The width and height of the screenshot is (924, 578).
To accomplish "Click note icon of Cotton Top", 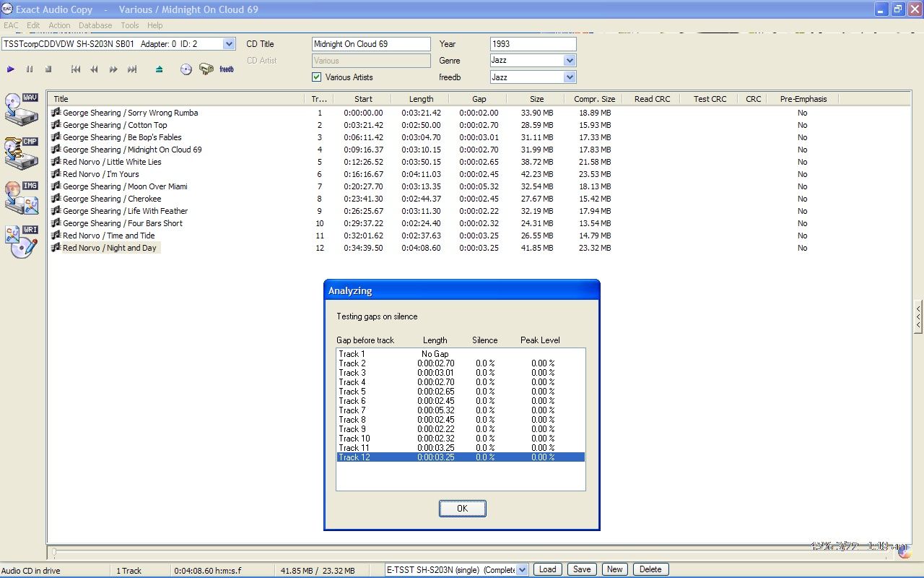I will pos(56,125).
